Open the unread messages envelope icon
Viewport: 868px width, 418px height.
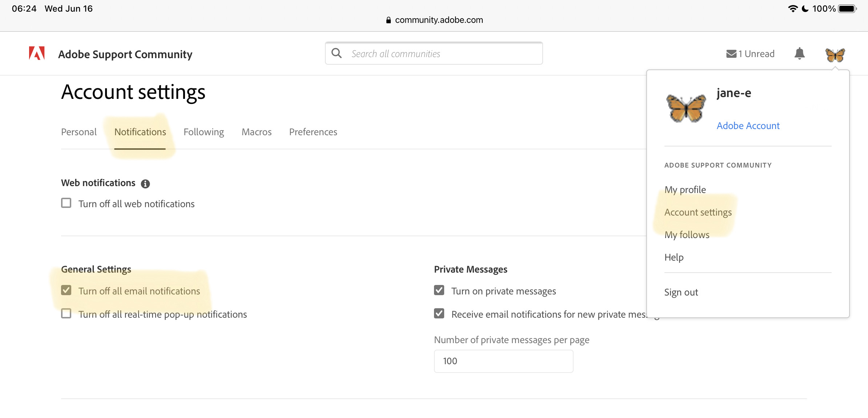tap(731, 53)
